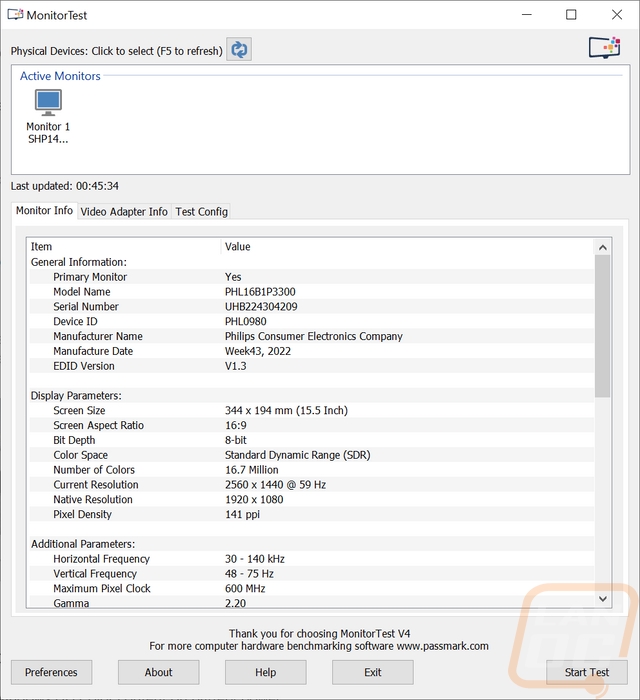This screenshot has height=700, width=640.
Task: Open the Video Adapter Info tab
Action: (124, 212)
